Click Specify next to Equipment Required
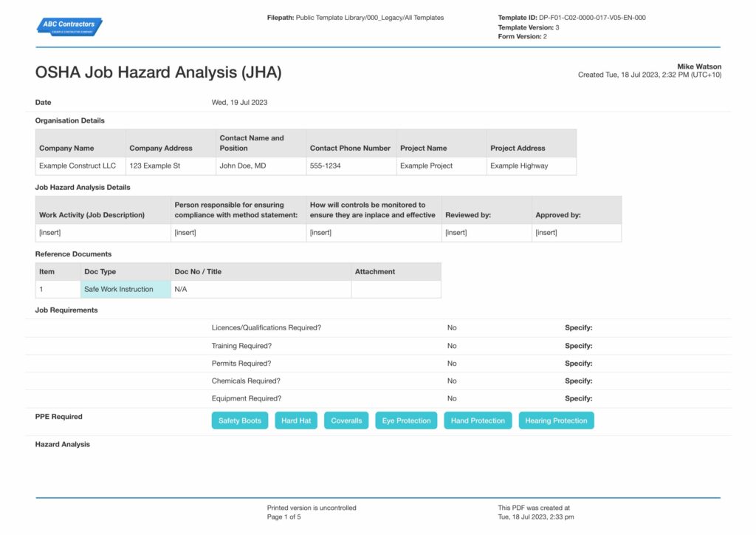This screenshot has width=756, height=535. (579, 398)
